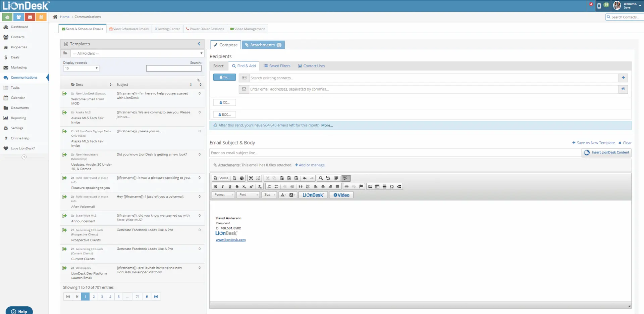Toggle the Source view button

click(221, 178)
